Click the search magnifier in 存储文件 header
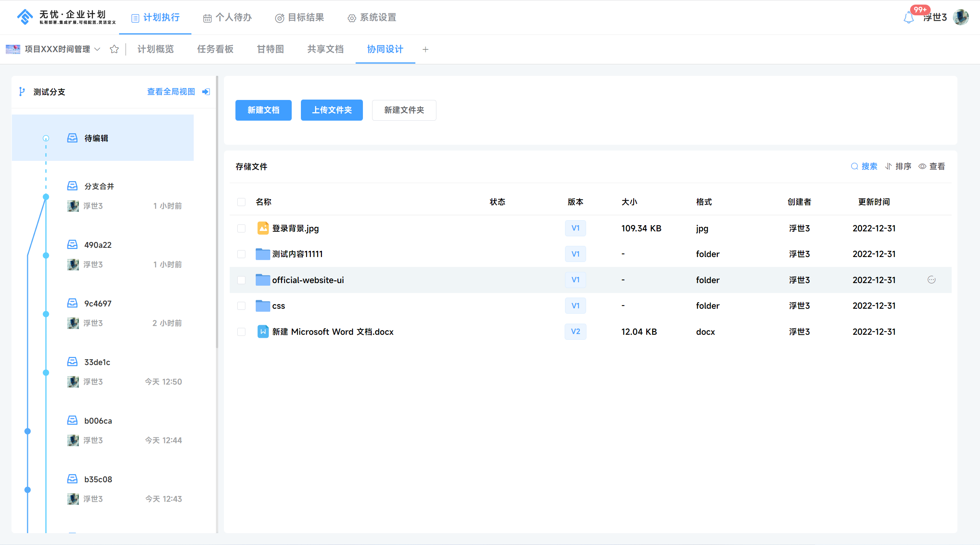Viewport: 980px width, 545px height. pos(854,166)
